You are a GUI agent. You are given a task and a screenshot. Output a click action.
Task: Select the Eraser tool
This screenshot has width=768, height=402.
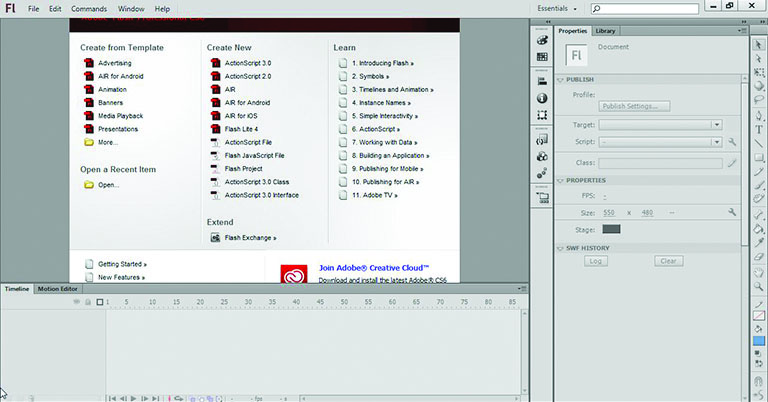click(759, 257)
